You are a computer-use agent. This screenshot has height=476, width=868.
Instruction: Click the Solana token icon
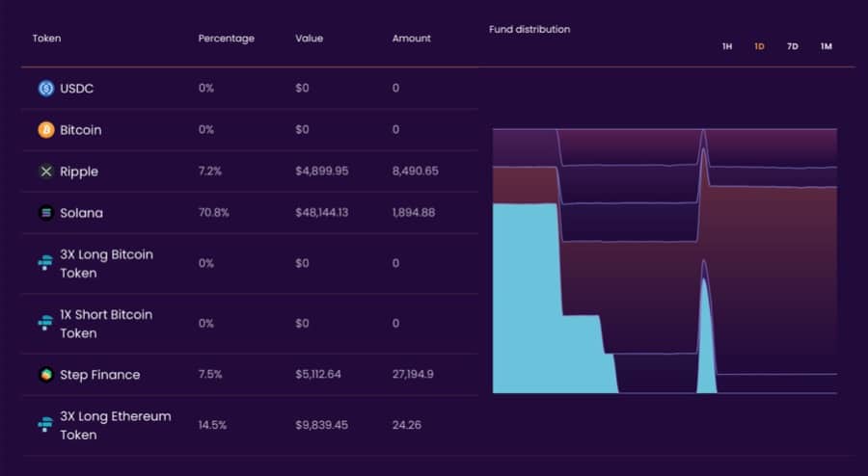coord(45,213)
